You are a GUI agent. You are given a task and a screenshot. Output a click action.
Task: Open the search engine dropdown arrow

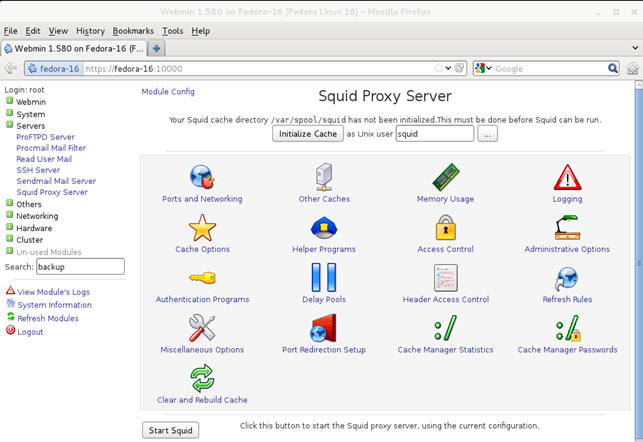coord(489,68)
